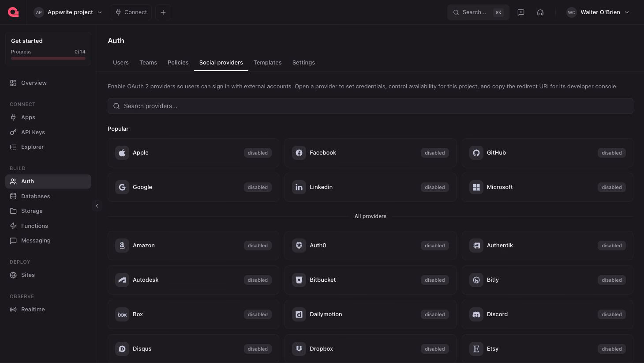644x363 pixels.
Task: Click the Auth page heading
Action: pyautogui.click(x=116, y=41)
